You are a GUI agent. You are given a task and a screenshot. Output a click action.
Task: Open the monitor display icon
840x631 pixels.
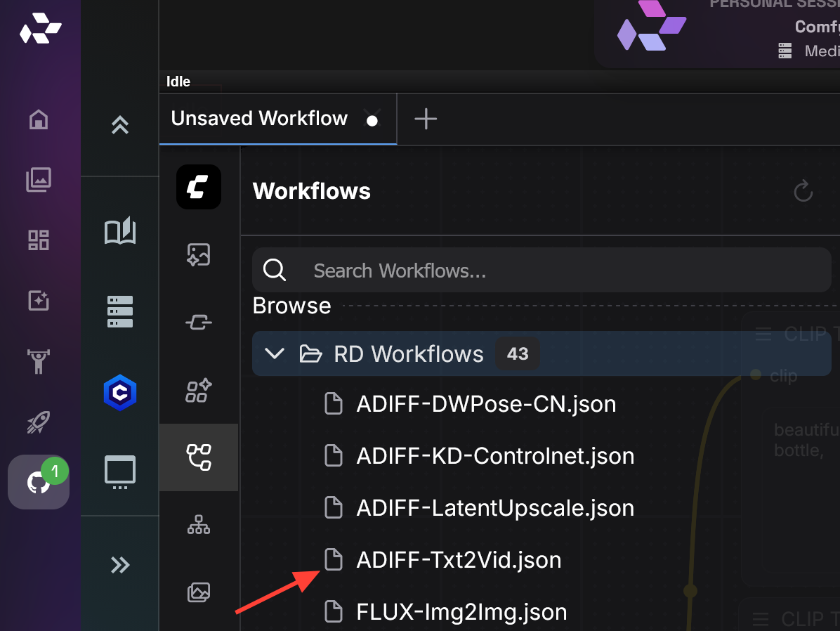coord(120,472)
